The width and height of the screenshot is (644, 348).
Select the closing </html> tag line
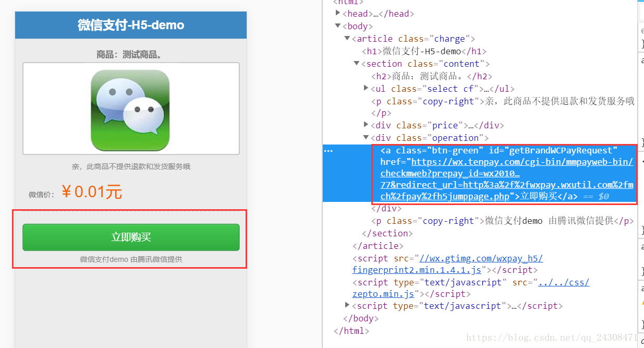[x=351, y=331]
